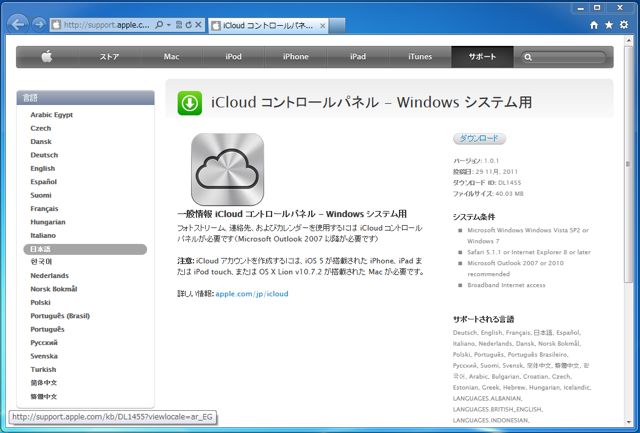This screenshot has height=433, width=640.
Task: Click the バージョン: 1.0.1 text
Action: tap(476, 161)
